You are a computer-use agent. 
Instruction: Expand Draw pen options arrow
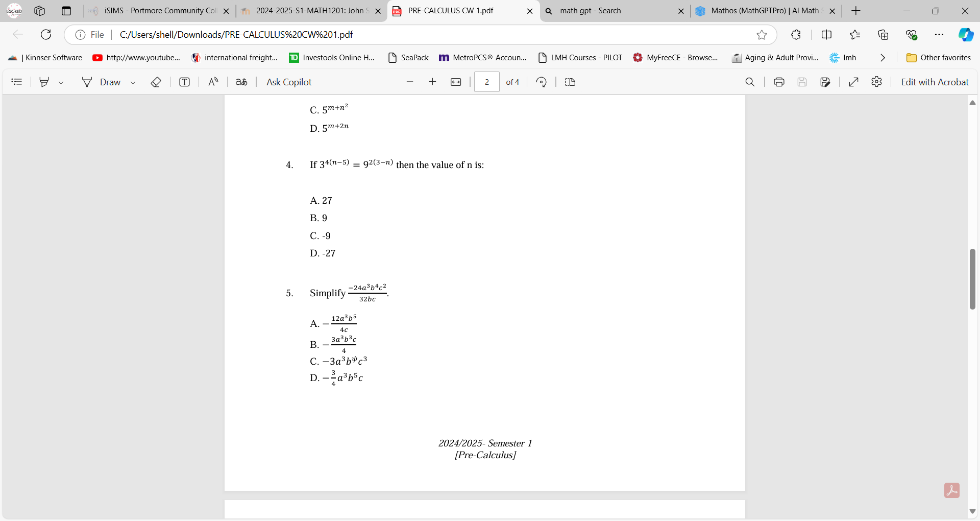coord(133,82)
